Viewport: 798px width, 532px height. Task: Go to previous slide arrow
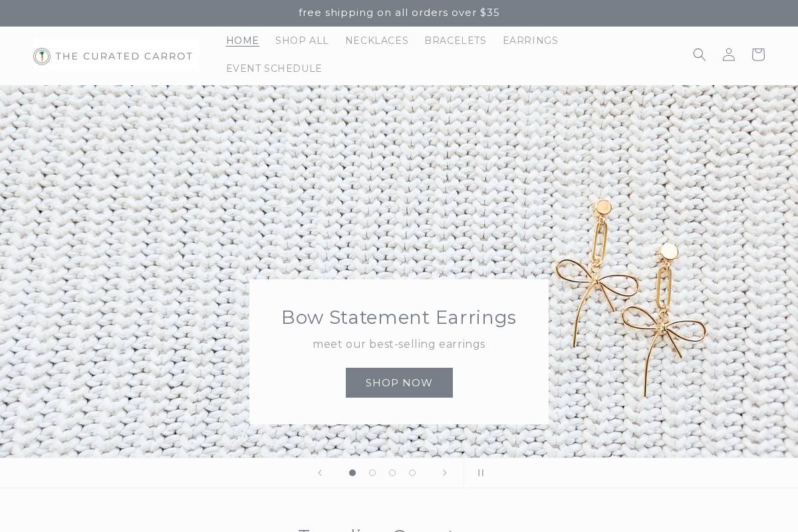tap(320, 473)
